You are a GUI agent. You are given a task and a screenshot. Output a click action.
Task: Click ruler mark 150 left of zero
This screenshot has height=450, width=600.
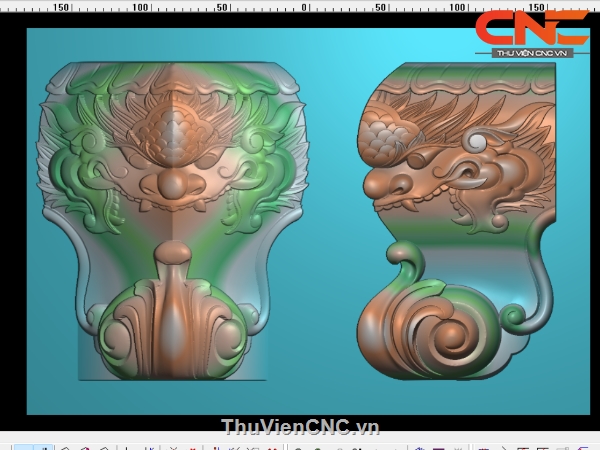click(60, 7)
